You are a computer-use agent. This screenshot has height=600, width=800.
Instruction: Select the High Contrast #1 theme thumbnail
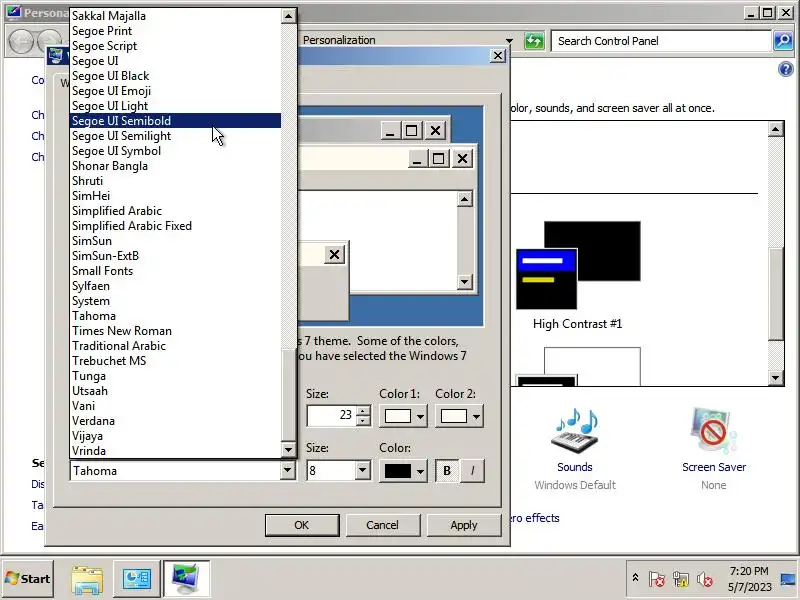tap(578, 265)
